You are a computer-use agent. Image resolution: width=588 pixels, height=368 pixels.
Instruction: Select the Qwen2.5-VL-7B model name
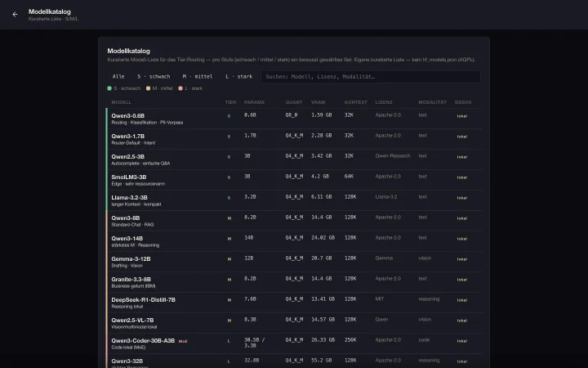tap(132, 321)
